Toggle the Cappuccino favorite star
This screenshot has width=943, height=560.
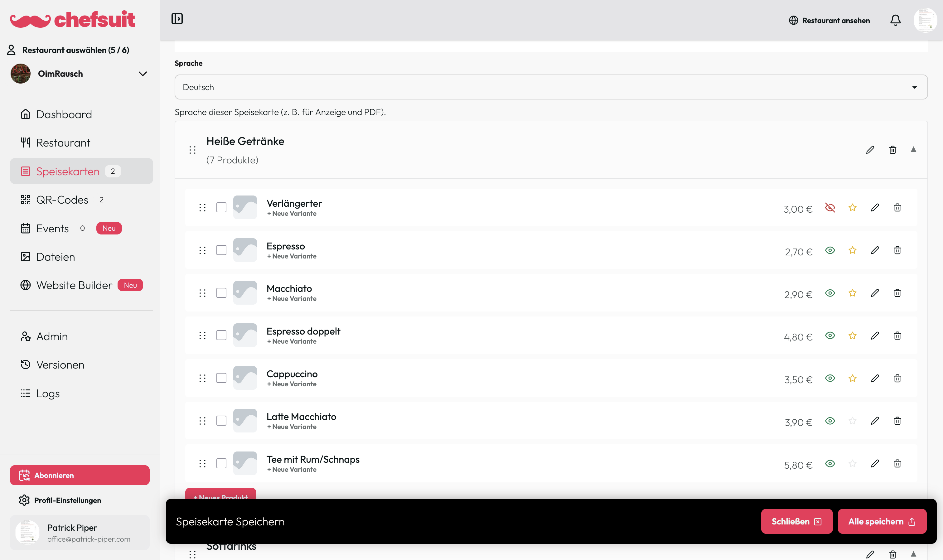[x=852, y=378]
